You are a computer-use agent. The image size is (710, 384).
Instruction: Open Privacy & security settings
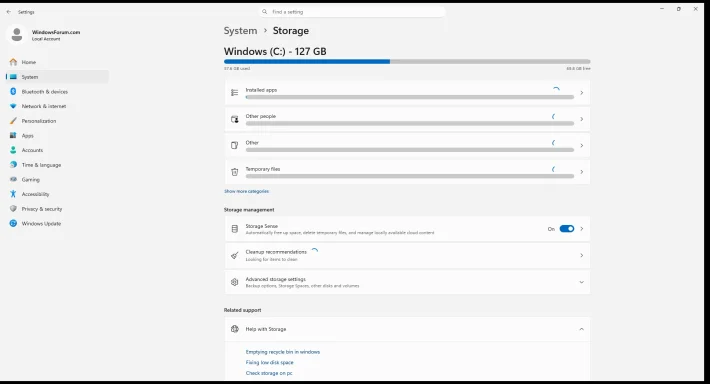point(57,209)
